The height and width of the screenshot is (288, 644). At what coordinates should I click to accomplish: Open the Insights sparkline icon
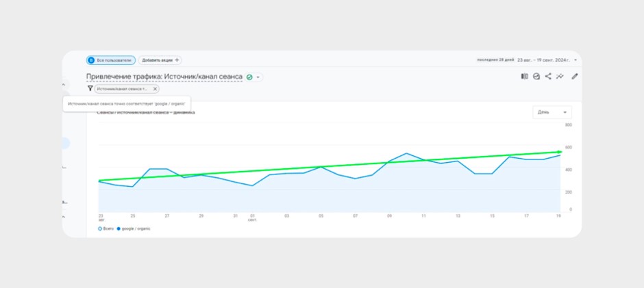click(x=560, y=77)
